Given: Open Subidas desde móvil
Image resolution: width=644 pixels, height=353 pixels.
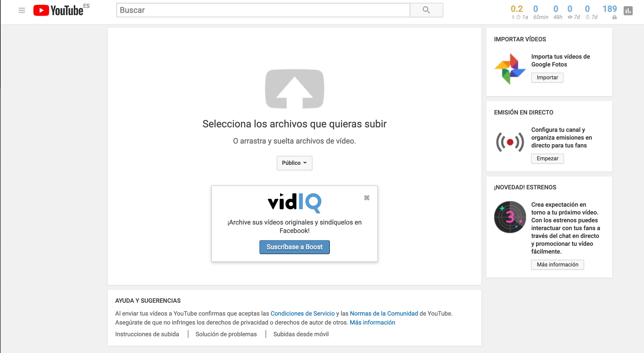Looking at the screenshot, I should (x=301, y=334).
